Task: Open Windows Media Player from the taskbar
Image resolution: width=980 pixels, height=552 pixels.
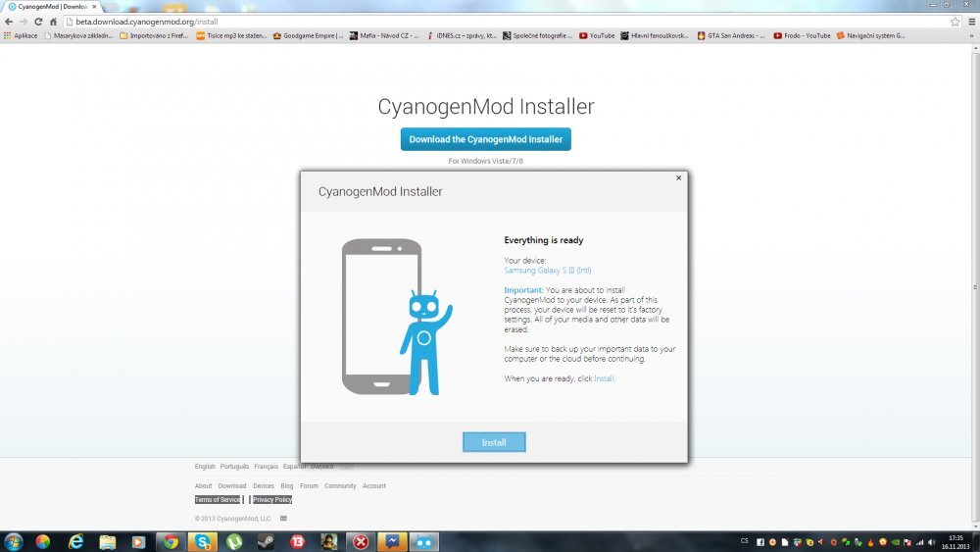Action: pyautogui.click(x=138, y=541)
